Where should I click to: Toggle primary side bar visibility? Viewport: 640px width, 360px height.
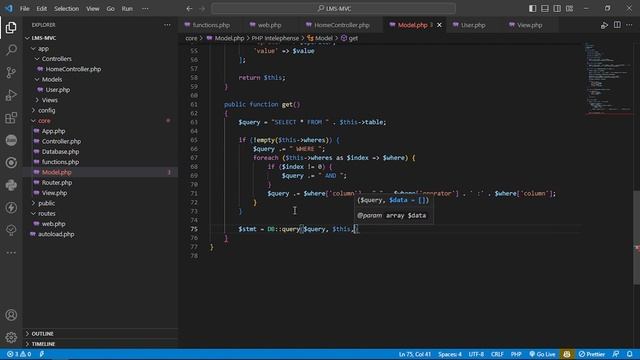[x=533, y=9]
